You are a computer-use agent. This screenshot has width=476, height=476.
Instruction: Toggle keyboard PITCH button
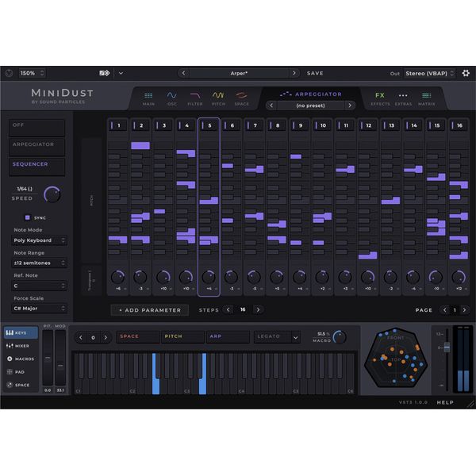182,337
